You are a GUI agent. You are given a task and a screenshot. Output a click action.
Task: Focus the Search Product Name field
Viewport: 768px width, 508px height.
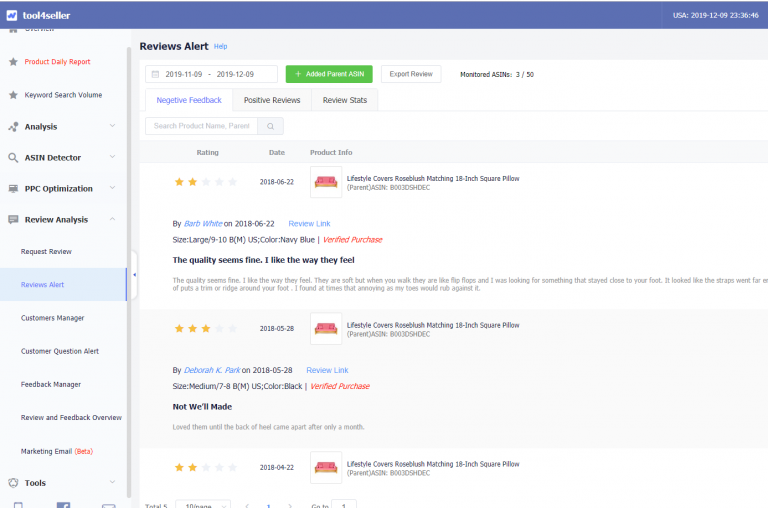202,126
